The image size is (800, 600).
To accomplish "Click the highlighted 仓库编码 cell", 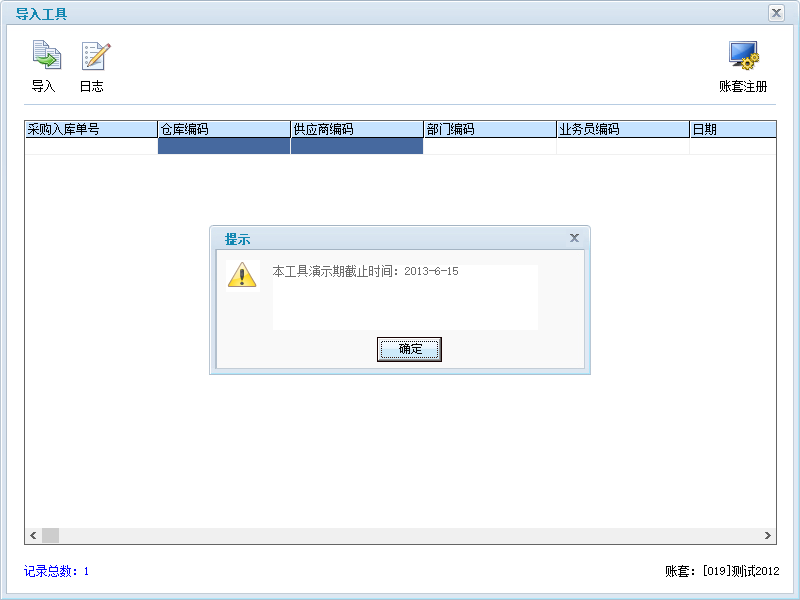I will click(224, 146).
